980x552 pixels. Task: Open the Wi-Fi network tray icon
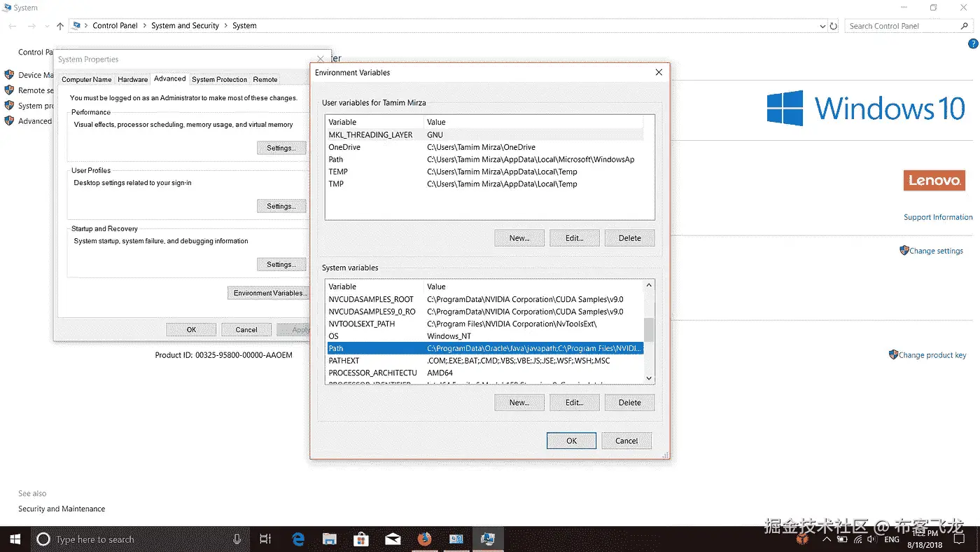[x=858, y=540]
